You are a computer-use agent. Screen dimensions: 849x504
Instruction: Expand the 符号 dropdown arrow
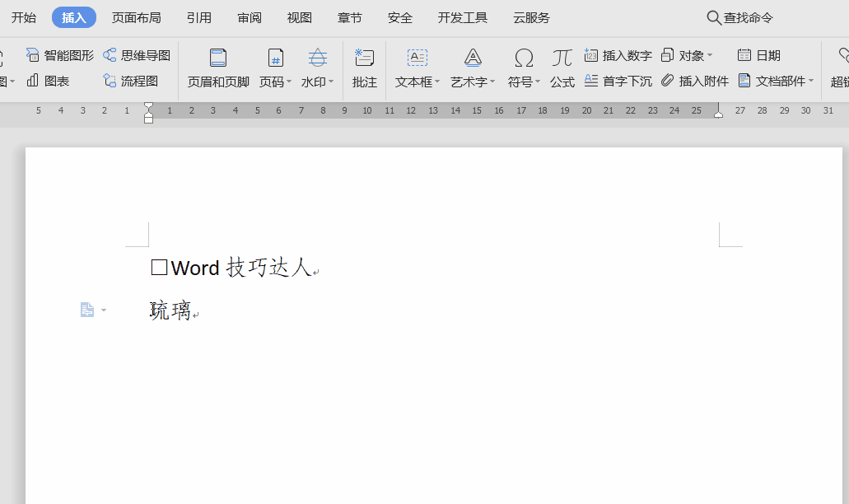[x=537, y=82]
